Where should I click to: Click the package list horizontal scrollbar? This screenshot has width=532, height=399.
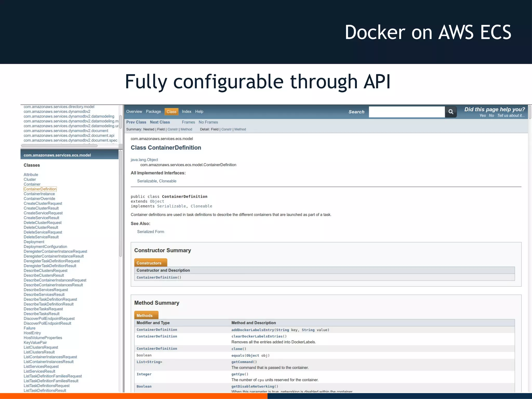[x=59, y=146]
